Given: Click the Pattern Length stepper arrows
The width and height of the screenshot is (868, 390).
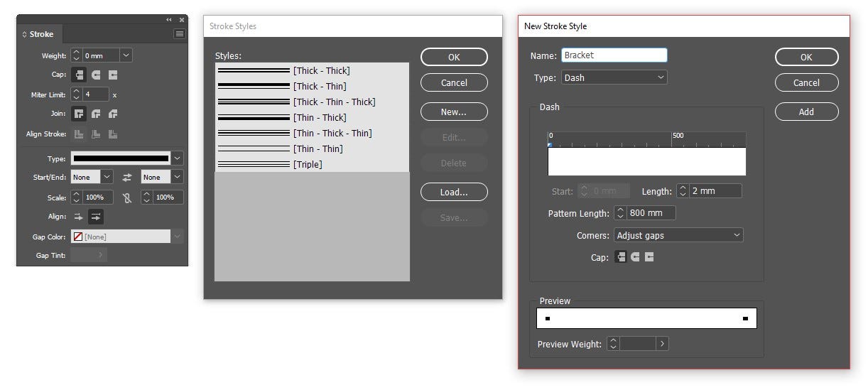Looking at the screenshot, I should pyautogui.click(x=619, y=213).
